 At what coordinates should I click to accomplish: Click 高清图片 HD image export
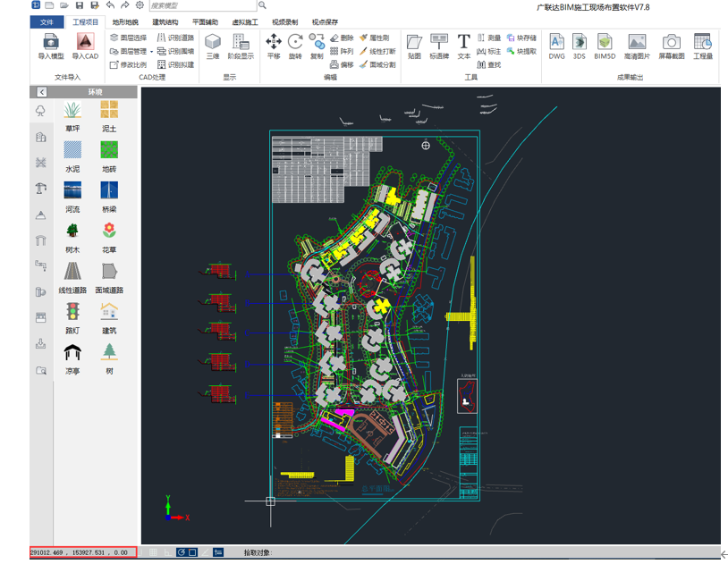pos(637,46)
